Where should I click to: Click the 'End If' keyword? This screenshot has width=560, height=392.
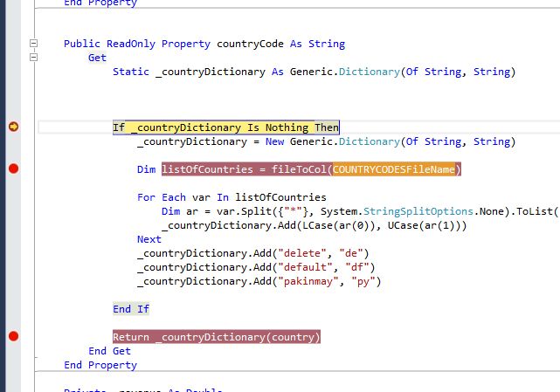[131, 309]
